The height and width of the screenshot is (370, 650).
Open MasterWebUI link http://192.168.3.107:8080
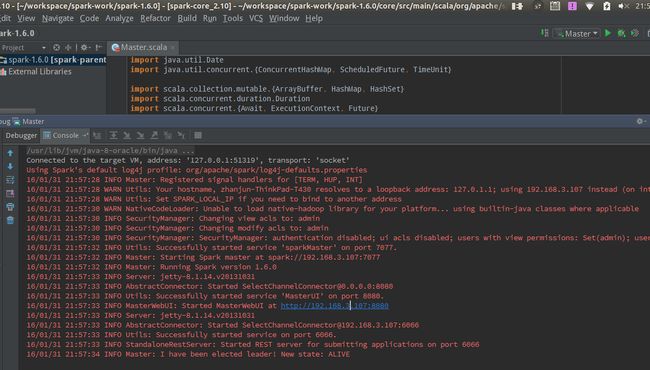click(335, 306)
